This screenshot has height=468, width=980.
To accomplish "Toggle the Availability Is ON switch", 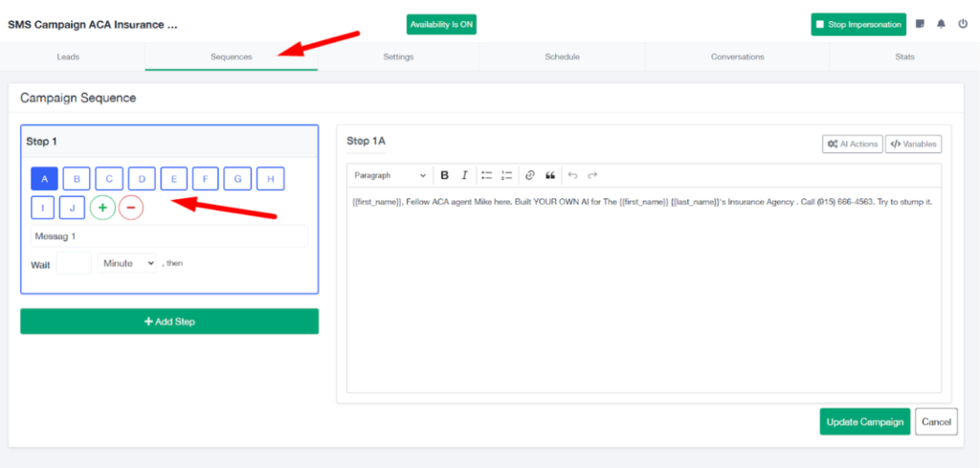I will 441,24.
